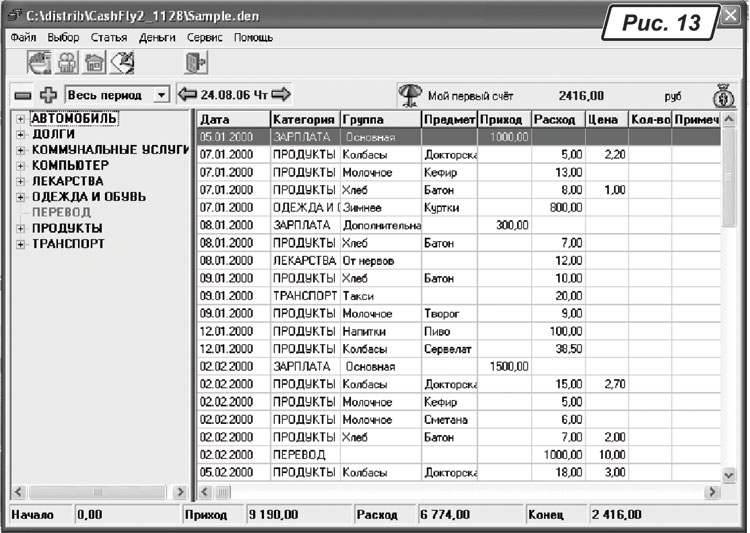The height and width of the screenshot is (533, 750).
Task: Open the 'Весь период' period dropdown
Action: [x=161, y=96]
